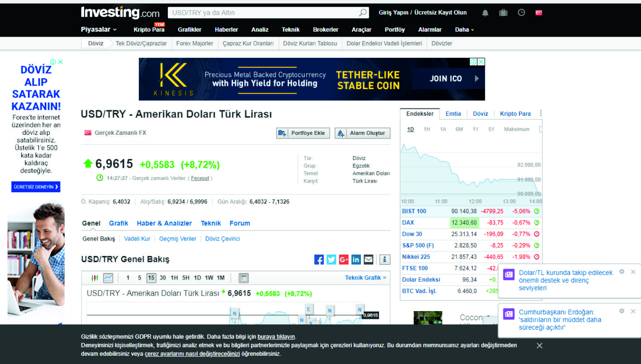Click the search magnifier icon
The image size is (641, 364).
click(x=363, y=13)
